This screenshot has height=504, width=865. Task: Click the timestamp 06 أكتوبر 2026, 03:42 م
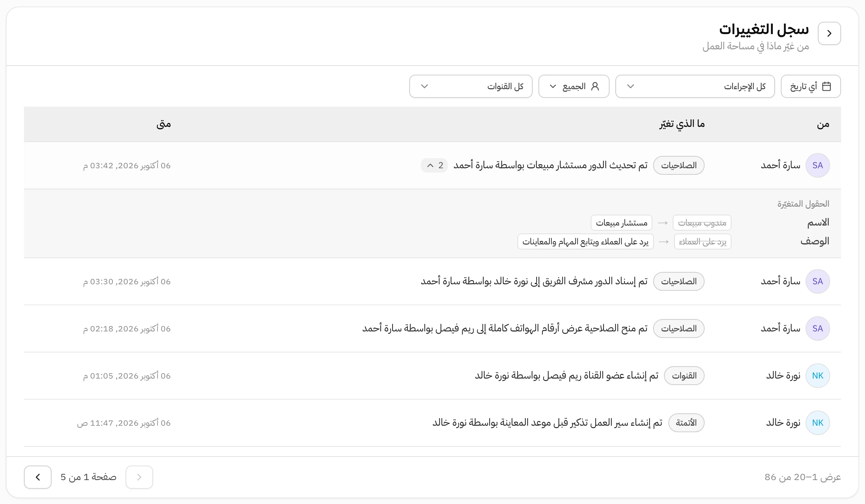pyautogui.click(x=127, y=166)
